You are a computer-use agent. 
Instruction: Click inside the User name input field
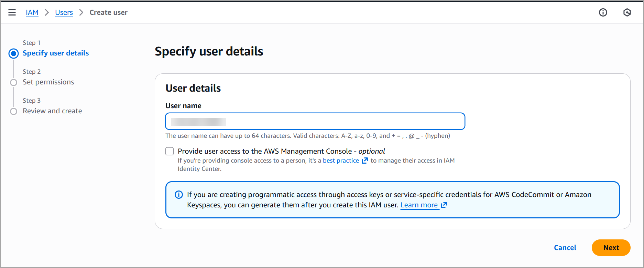[x=315, y=121]
